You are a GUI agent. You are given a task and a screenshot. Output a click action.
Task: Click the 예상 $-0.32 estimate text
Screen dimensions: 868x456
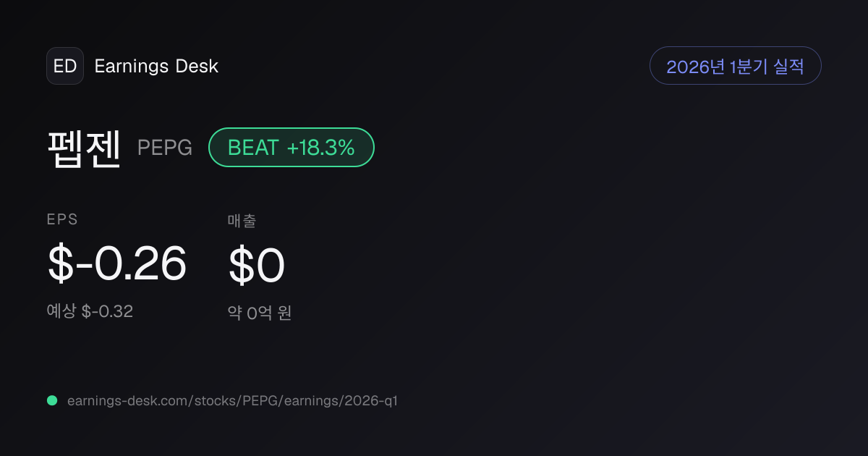click(x=90, y=311)
